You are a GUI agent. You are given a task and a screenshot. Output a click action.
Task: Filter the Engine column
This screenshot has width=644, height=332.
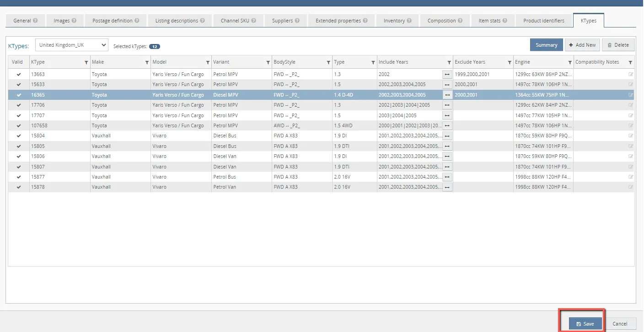tap(570, 62)
